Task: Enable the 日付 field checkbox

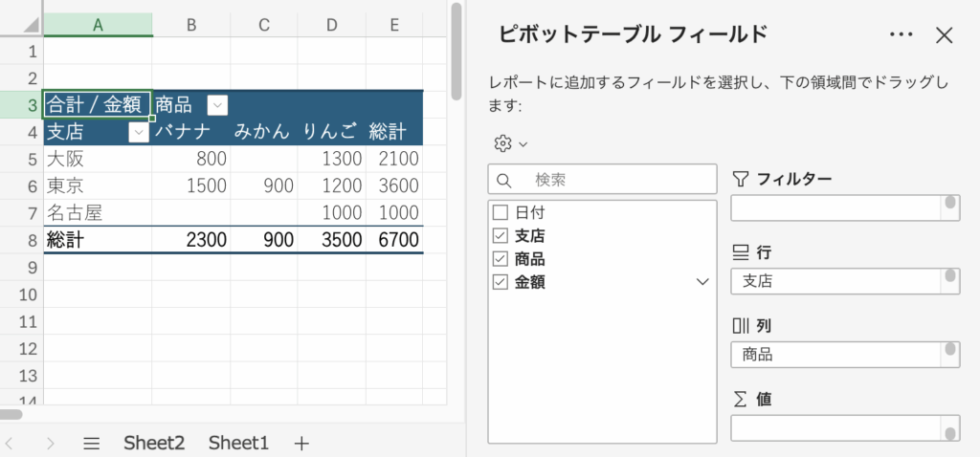Action: click(500, 212)
